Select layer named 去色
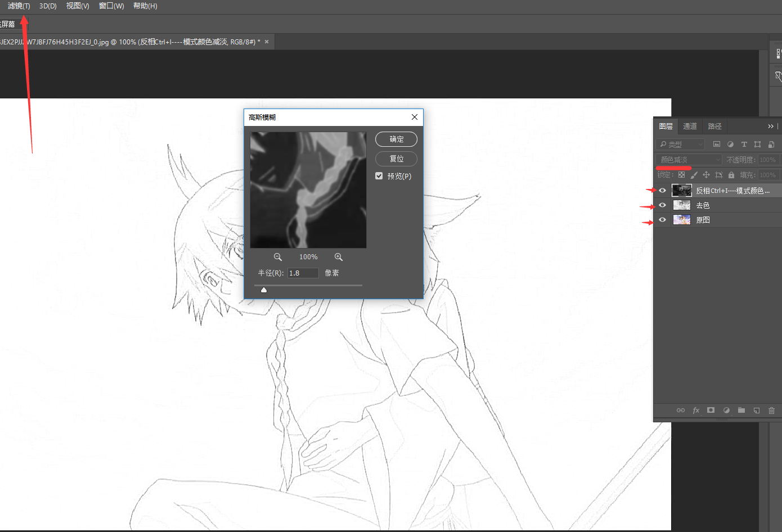Image resolution: width=782 pixels, height=532 pixels. click(703, 205)
